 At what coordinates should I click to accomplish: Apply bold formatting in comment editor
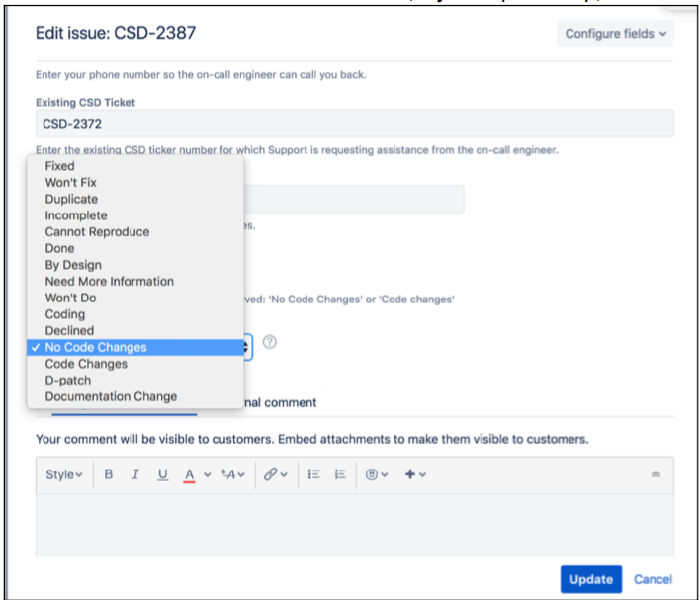tap(109, 474)
